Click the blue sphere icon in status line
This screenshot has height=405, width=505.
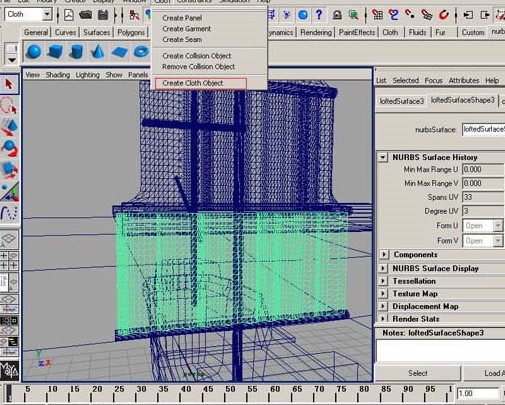[303, 15]
